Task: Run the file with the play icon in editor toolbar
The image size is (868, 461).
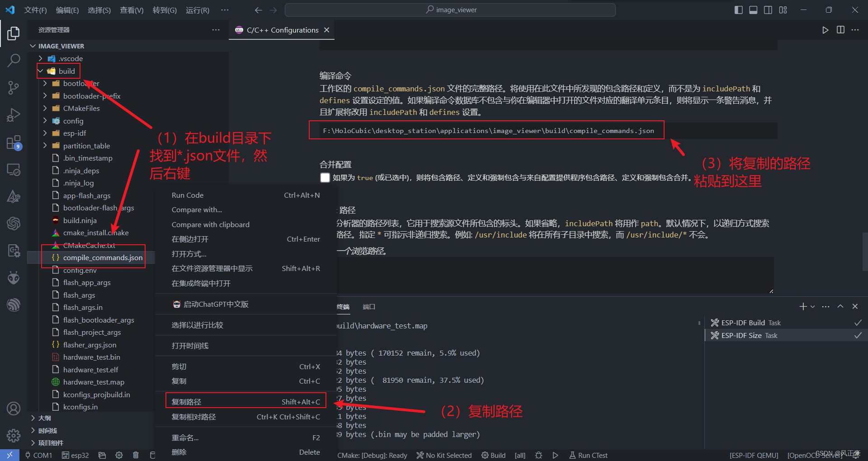Action: tap(826, 30)
